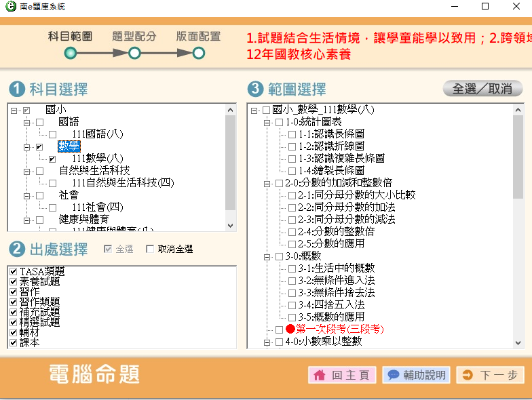Collapse the 1-0:統計圖表 tree node

[x=267, y=122]
